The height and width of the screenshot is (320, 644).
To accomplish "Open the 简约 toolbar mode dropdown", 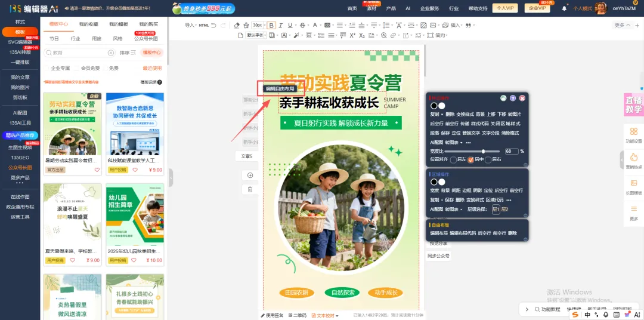I will 441,35.
